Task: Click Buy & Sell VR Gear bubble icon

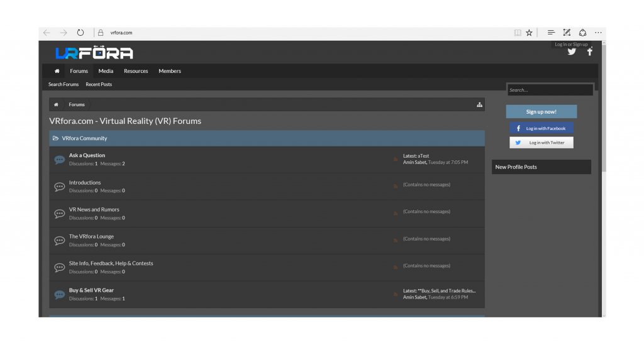Action: click(60, 295)
